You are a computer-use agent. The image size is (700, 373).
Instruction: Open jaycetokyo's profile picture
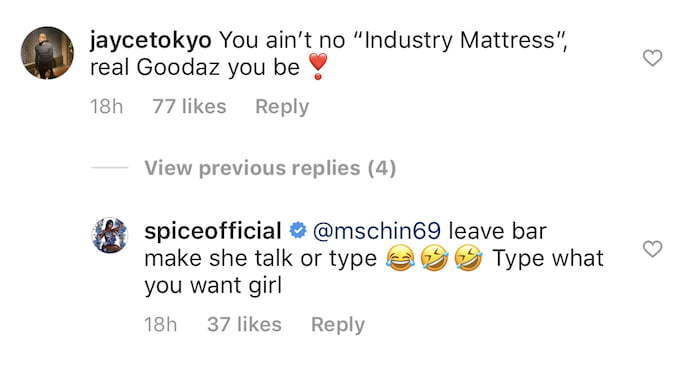tap(47, 53)
